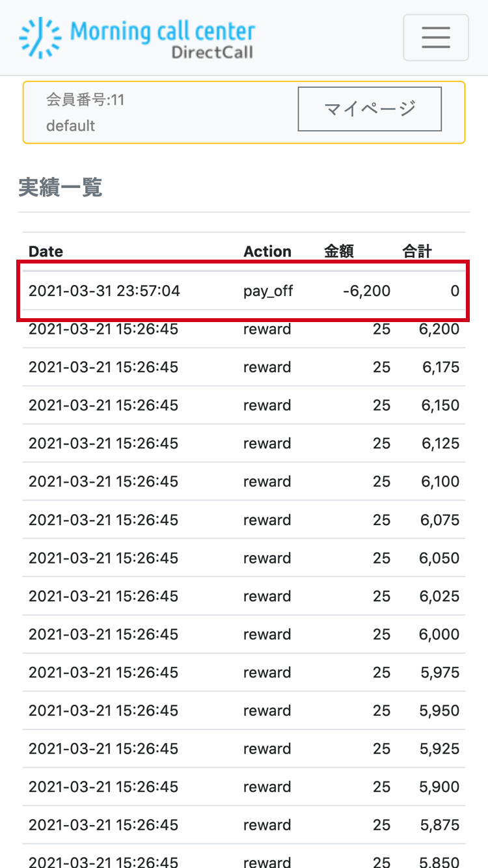The height and width of the screenshot is (868, 488).
Task: Click the 会員番号:11 member label
Action: click(x=85, y=100)
